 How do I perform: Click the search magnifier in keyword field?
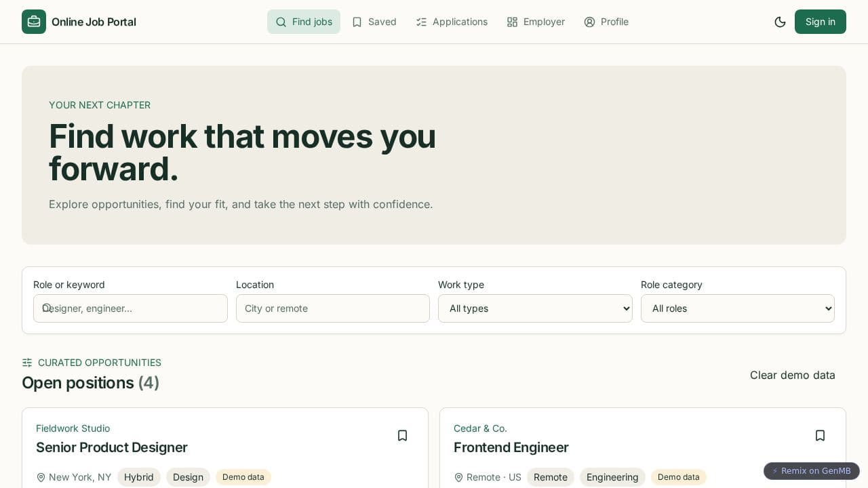tap(47, 308)
